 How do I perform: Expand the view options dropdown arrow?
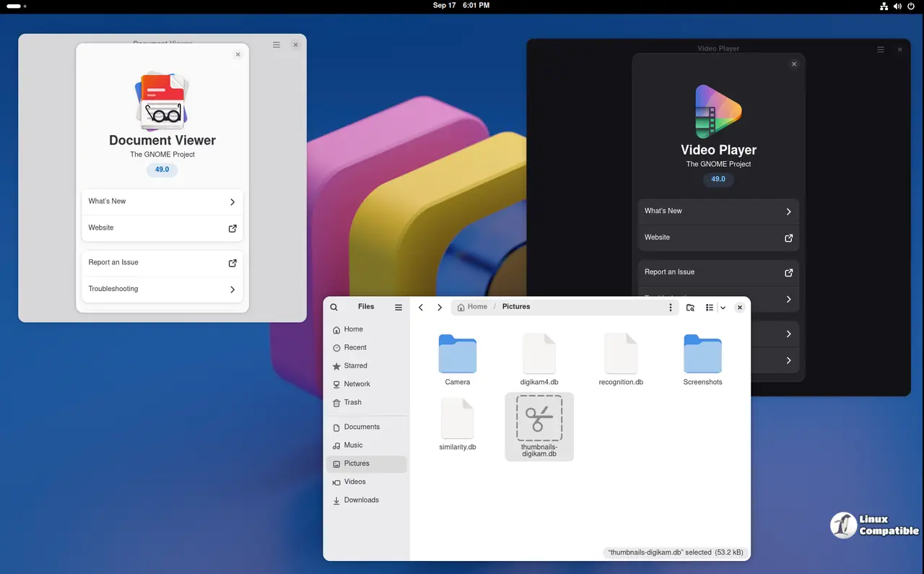tap(723, 308)
